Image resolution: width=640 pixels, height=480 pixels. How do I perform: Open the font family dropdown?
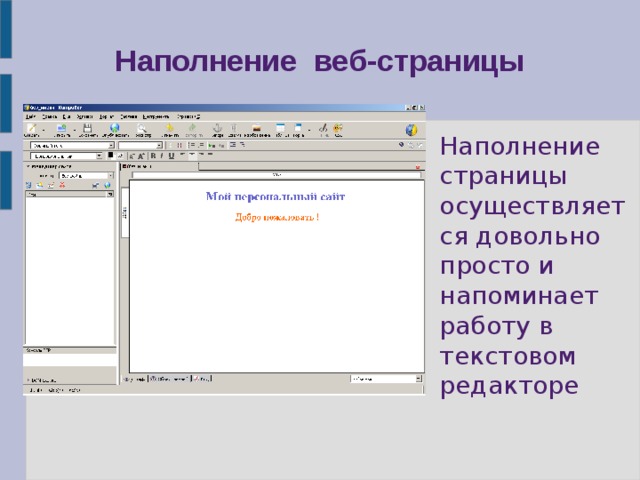[66, 156]
